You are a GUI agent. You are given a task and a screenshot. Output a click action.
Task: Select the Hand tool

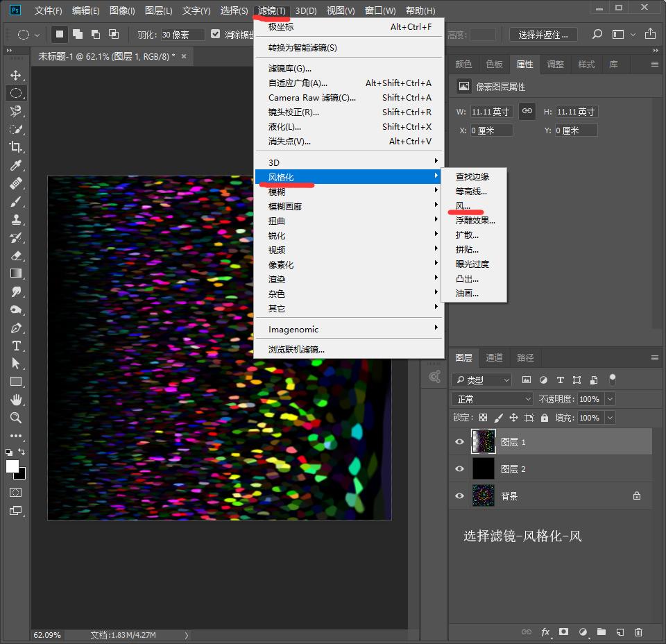15,400
